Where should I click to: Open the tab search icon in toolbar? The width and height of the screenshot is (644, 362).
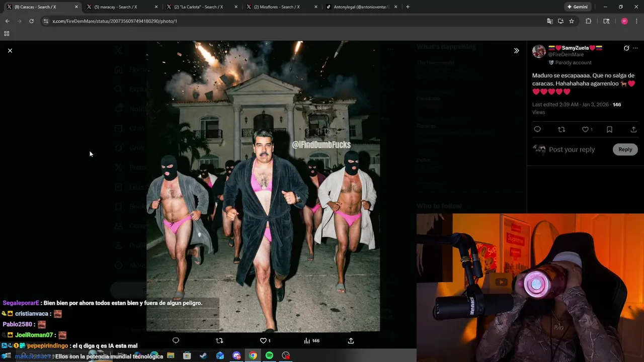606,21
